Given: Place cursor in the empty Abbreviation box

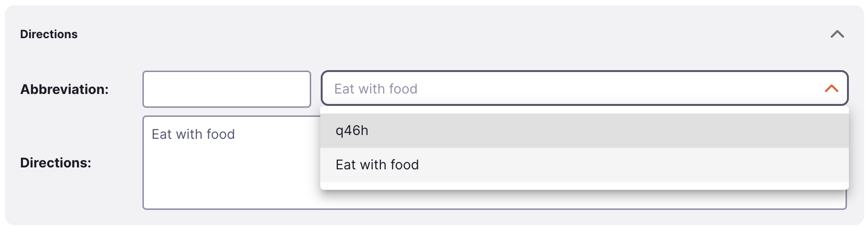Looking at the screenshot, I should pyautogui.click(x=227, y=89).
